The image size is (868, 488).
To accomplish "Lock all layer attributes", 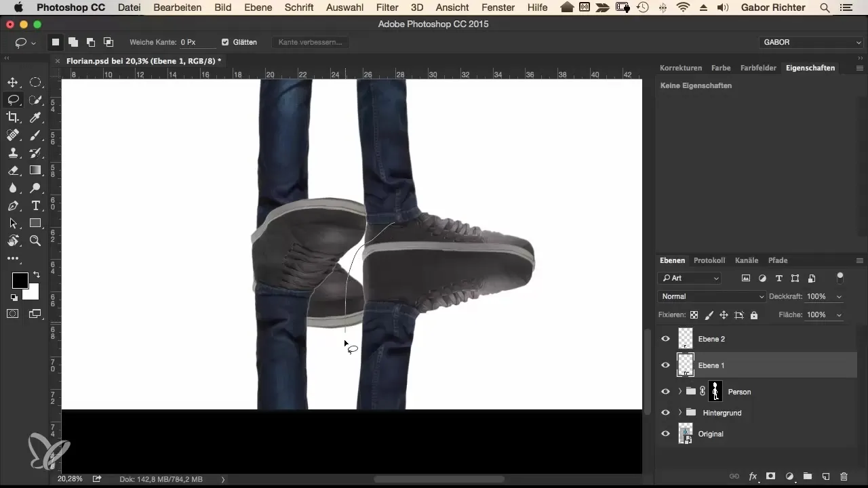I will click(x=754, y=315).
